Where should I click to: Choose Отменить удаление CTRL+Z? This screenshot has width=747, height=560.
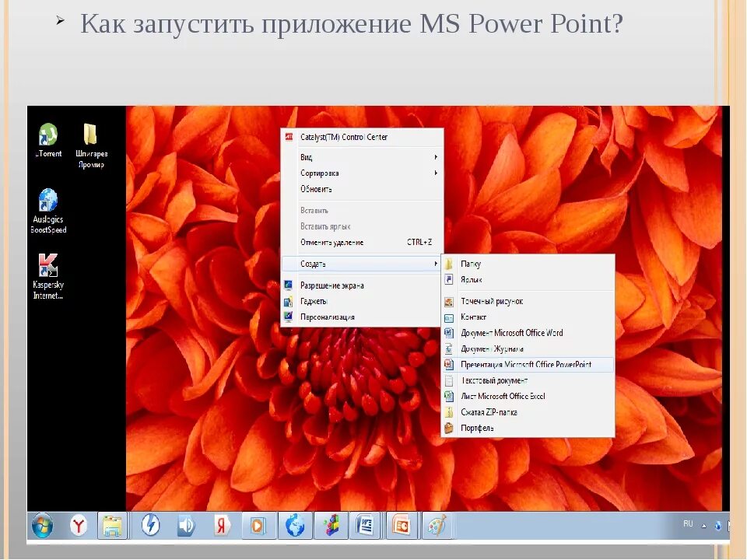362,243
